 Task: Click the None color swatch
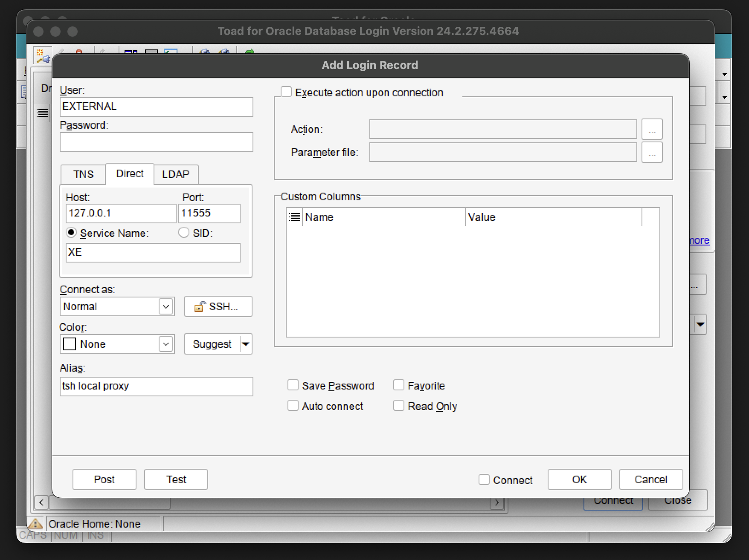69,344
